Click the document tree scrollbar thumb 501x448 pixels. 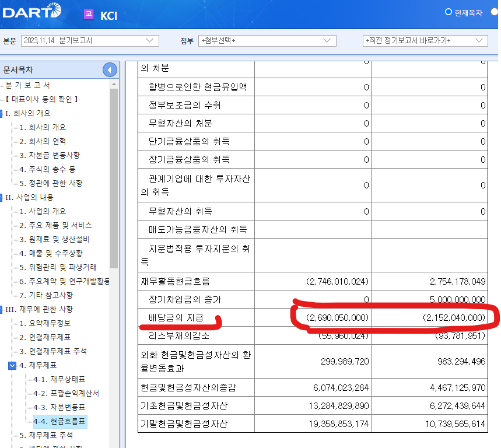(x=114, y=178)
